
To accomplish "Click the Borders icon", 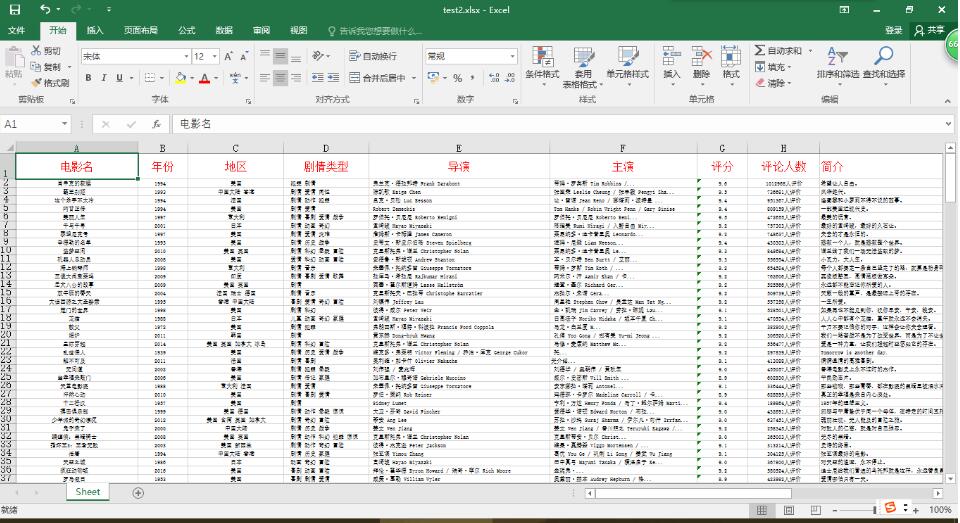I will (x=150, y=78).
